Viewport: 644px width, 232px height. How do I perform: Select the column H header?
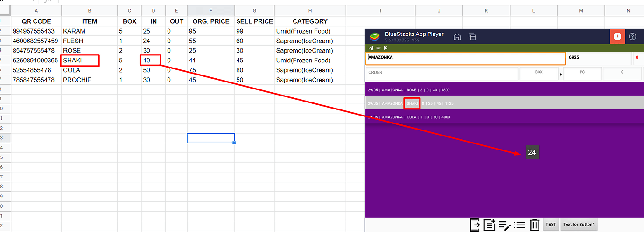coord(310,10)
